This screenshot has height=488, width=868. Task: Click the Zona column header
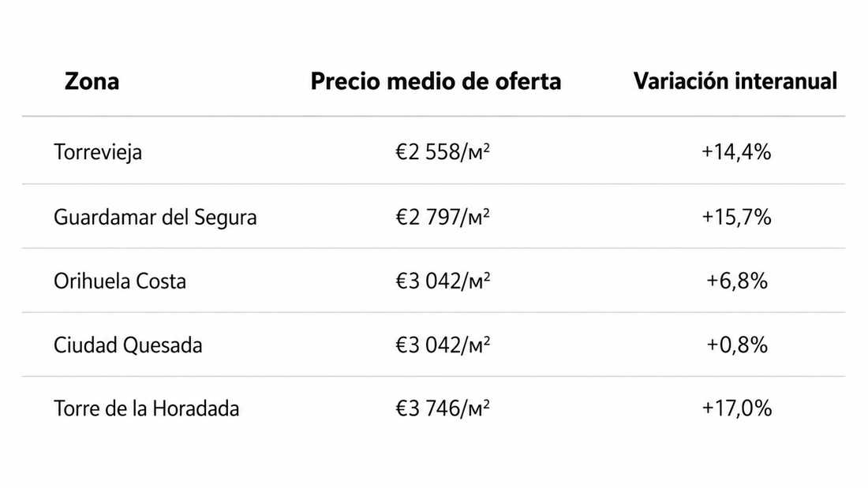(92, 81)
